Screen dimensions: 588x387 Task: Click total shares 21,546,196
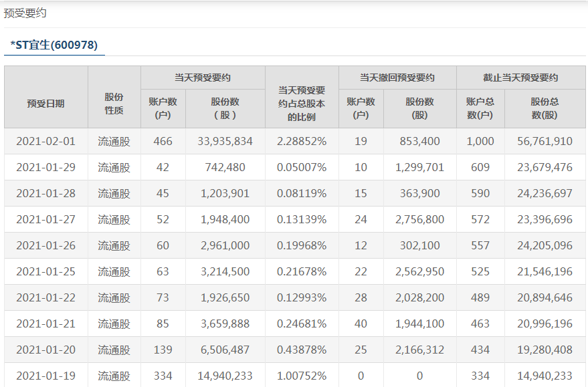click(x=545, y=271)
